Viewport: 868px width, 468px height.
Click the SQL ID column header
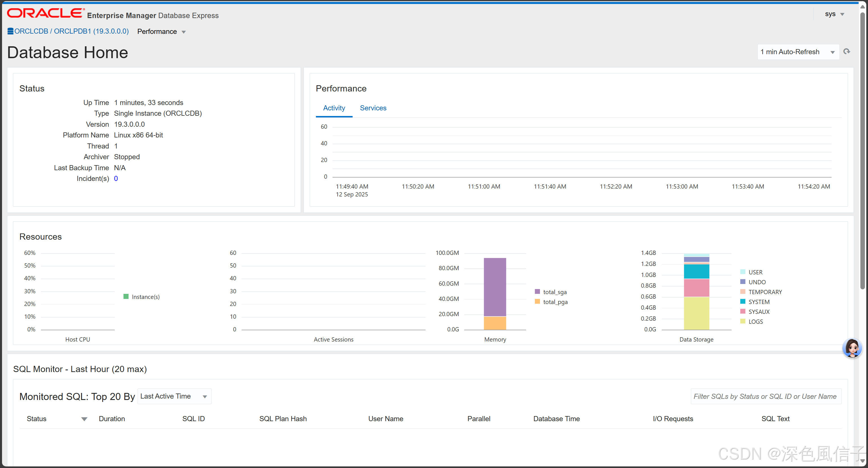tap(194, 419)
